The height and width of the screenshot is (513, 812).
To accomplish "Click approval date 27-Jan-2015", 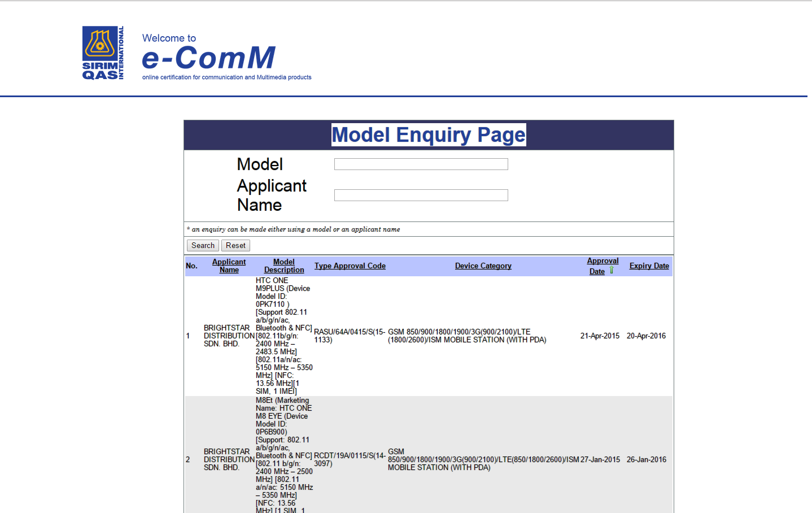I will (x=600, y=460).
